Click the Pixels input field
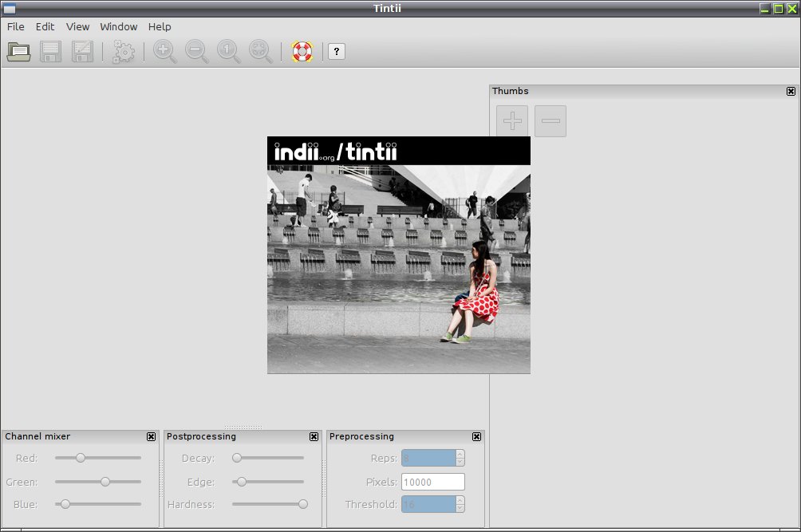 pyautogui.click(x=433, y=482)
